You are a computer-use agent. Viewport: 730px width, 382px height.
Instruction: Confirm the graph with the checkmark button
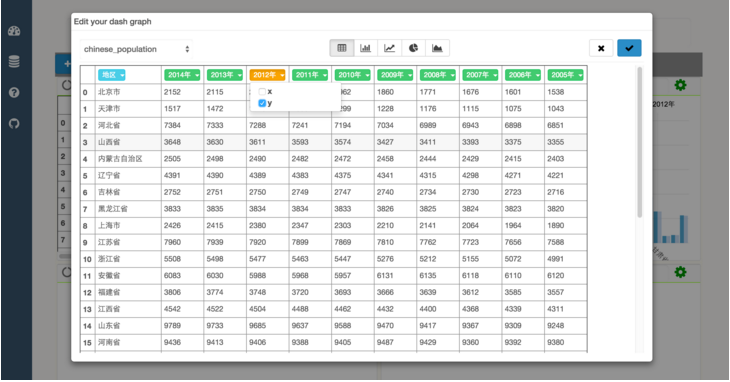629,48
